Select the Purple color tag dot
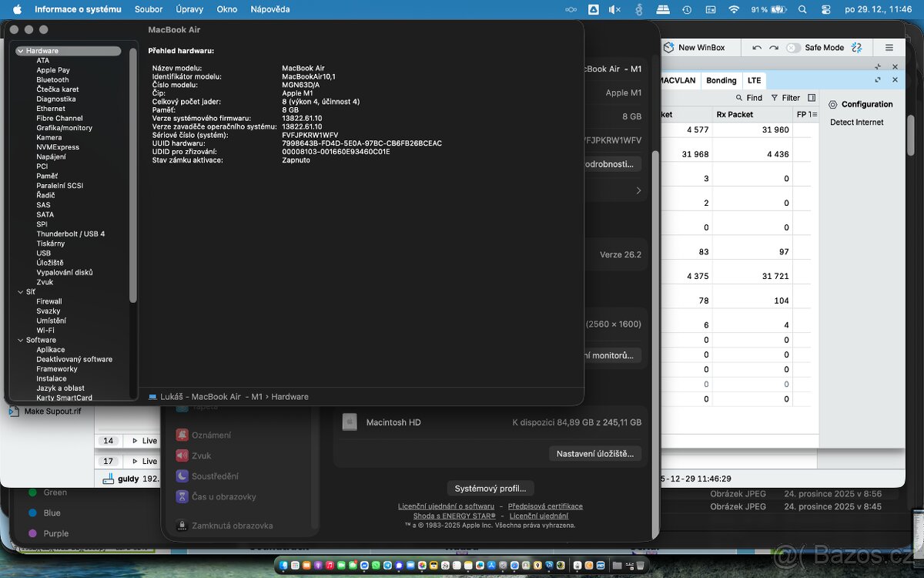This screenshot has width=924, height=578. [32, 533]
